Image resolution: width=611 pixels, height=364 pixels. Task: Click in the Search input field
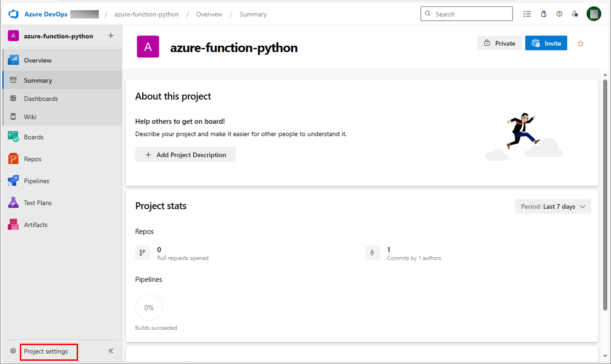[x=466, y=14]
